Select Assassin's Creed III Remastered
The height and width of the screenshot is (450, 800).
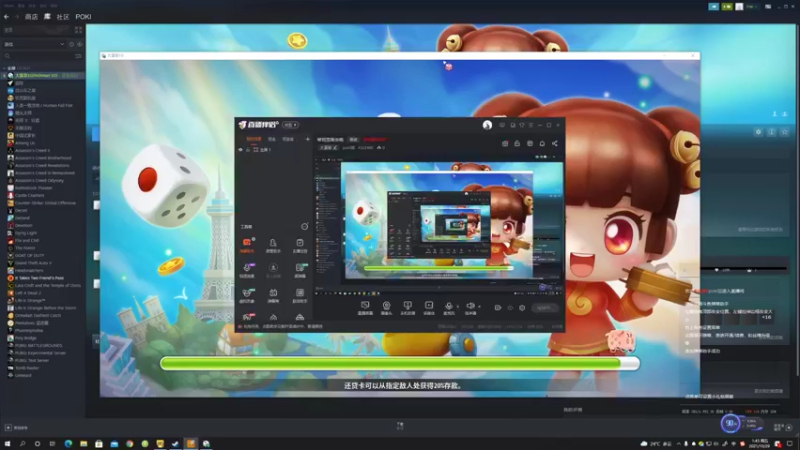(45, 173)
